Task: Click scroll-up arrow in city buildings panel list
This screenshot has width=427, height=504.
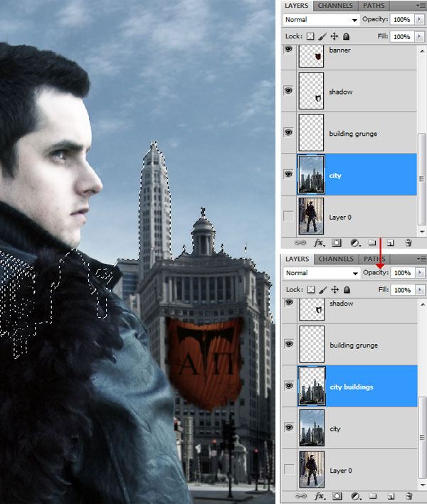Action: (423, 304)
